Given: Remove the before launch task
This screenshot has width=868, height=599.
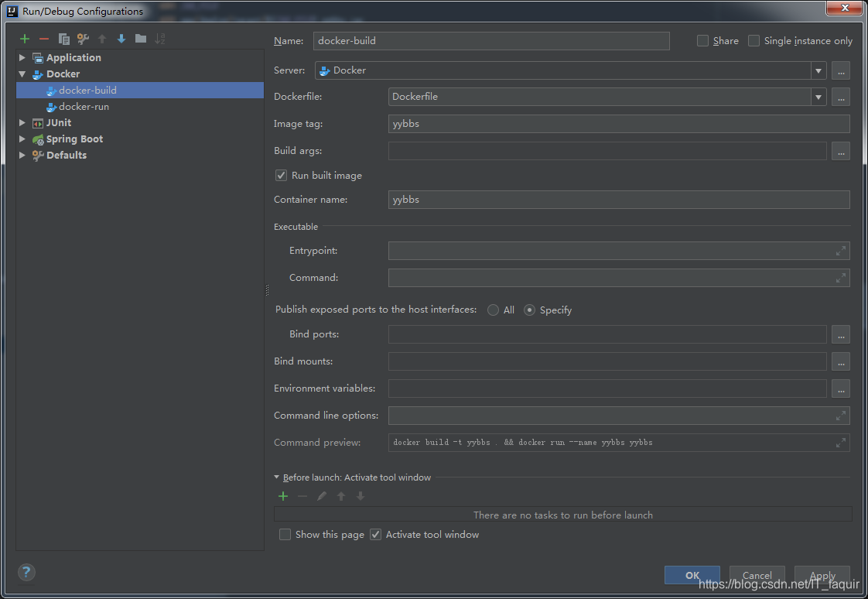Looking at the screenshot, I should click(302, 496).
